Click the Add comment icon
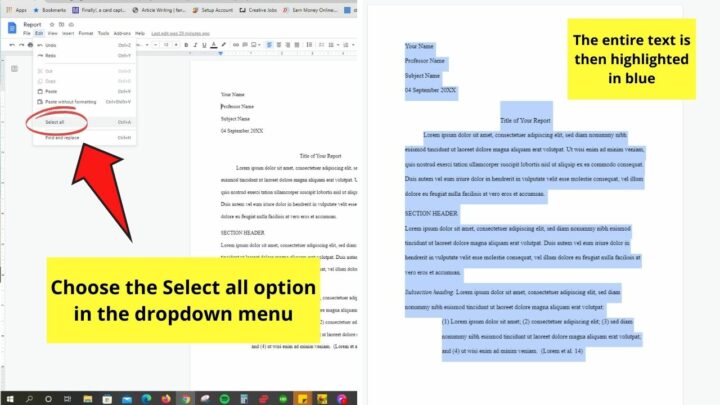This screenshot has width=720, height=405. coord(245,45)
